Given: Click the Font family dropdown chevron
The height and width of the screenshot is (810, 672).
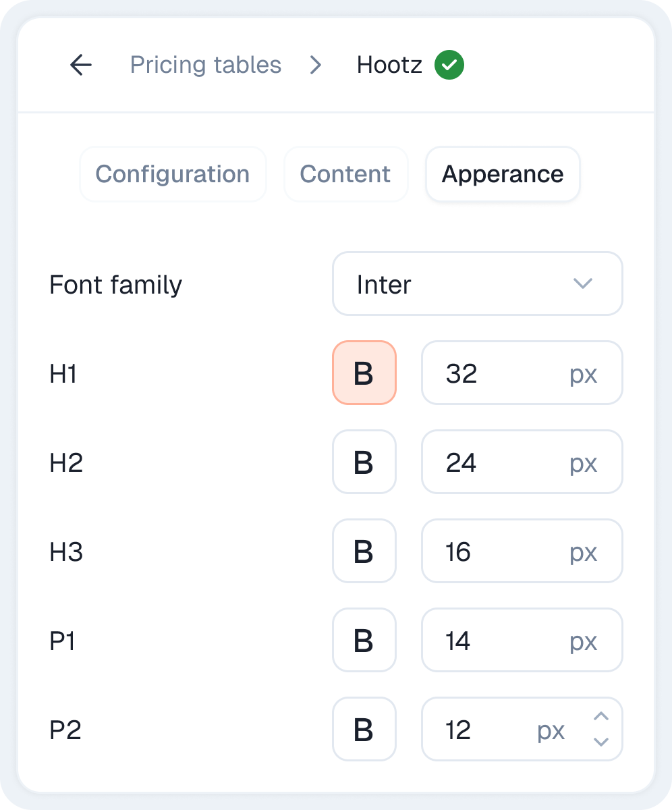Looking at the screenshot, I should (582, 284).
